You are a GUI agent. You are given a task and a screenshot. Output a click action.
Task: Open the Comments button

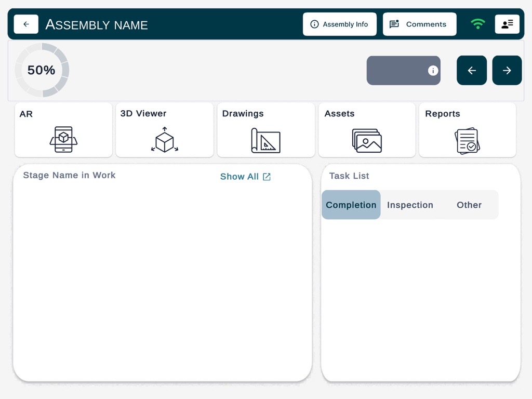pyautogui.click(x=419, y=24)
